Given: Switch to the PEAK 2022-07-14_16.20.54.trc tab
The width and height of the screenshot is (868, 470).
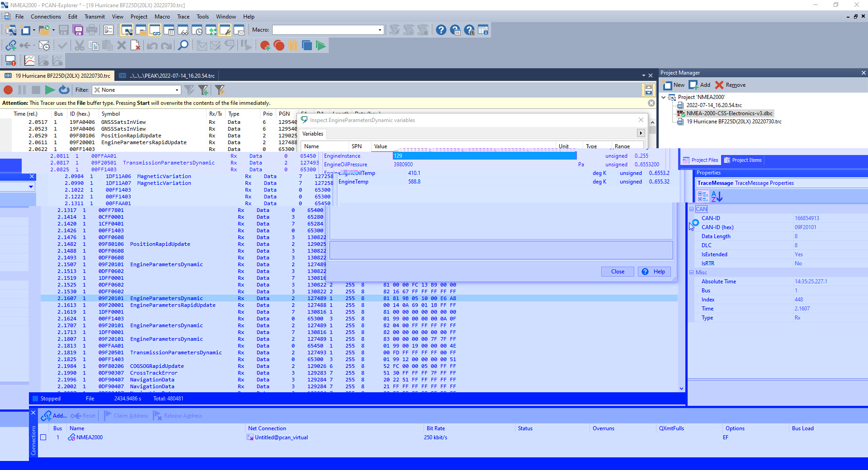Looking at the screenshot, I should coord(167,76).
